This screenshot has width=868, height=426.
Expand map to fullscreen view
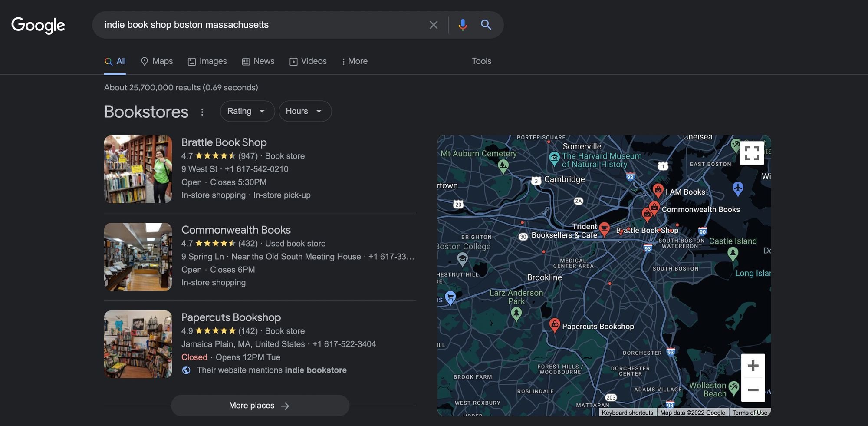pyautogui.click(x=752, y=153)
